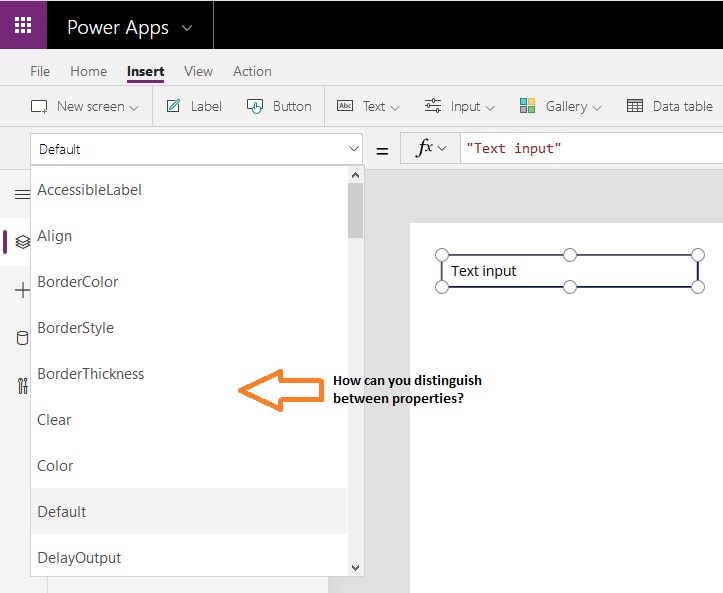Click the hamburger menu icon in left sidebar
This screenshot has height=593, width=723.
(22, 195)
